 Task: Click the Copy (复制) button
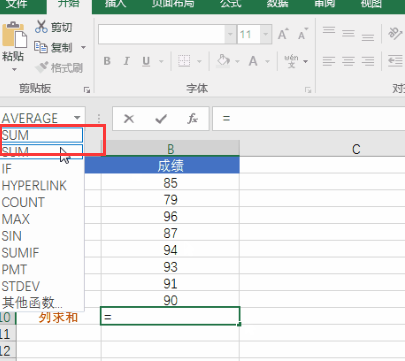point(53,47)
